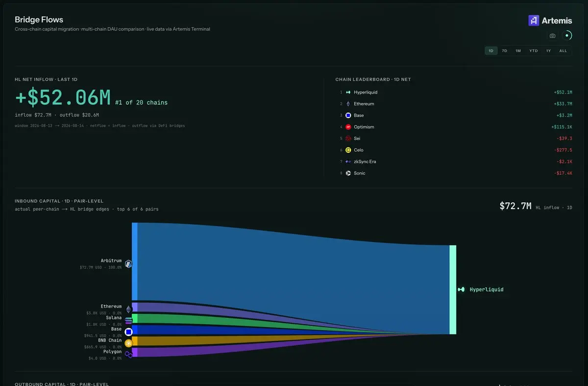The height and width of the screenshot is (386, 588).
Task: Click the BNB Chain source label
Action: (x=110, y=340)
